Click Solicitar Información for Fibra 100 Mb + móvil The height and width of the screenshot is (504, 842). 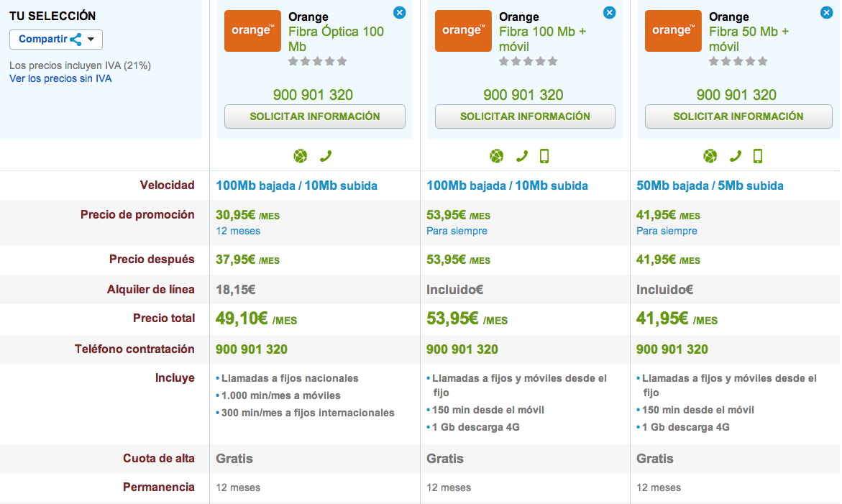525,116
